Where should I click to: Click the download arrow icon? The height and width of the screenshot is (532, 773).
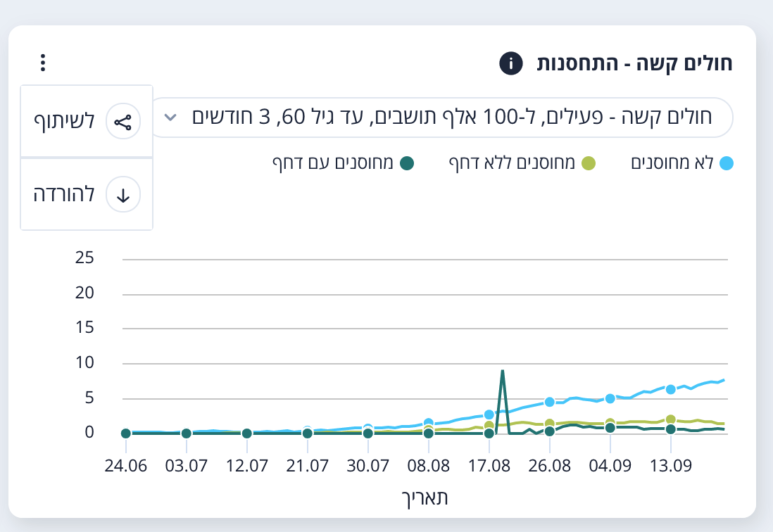tap(123, 195)
